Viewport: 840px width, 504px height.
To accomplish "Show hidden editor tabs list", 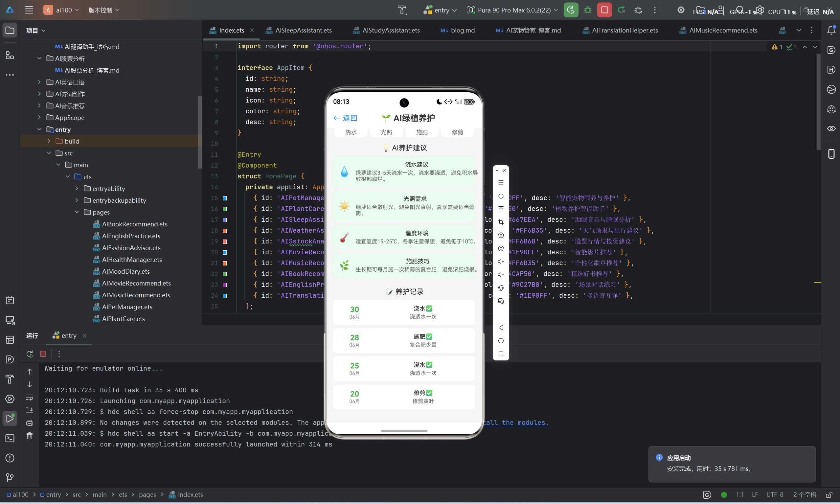I will (799, 30).
